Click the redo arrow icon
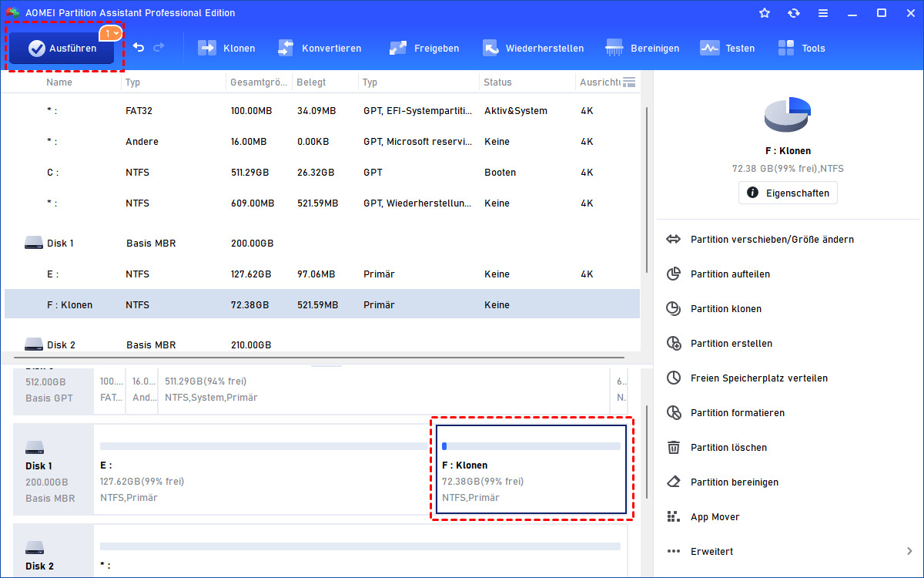 coord(160,47)
